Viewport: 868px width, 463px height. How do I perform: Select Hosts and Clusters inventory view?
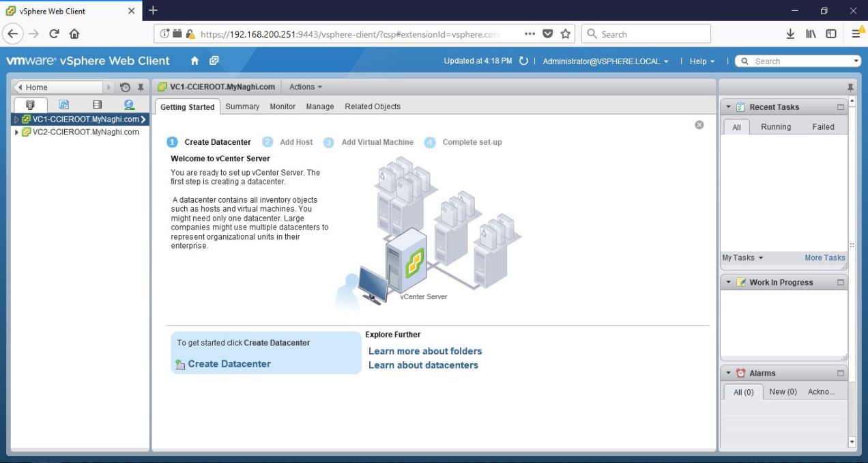click(31, 105)
